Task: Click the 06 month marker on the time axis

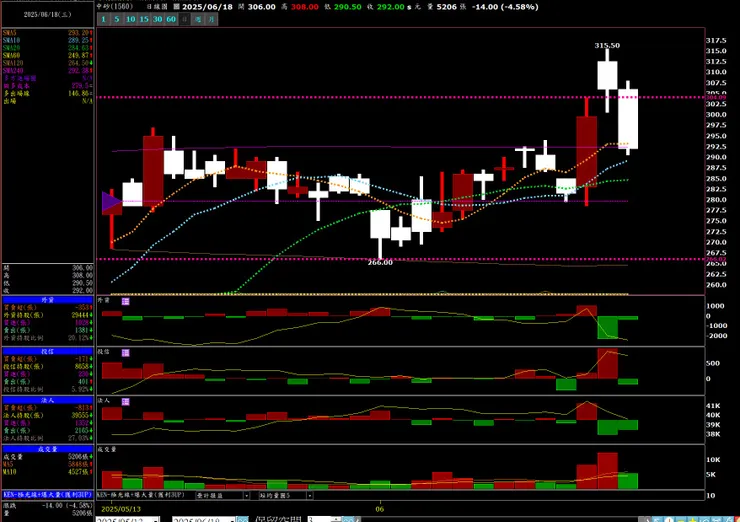Action: [x=380, y=509]
